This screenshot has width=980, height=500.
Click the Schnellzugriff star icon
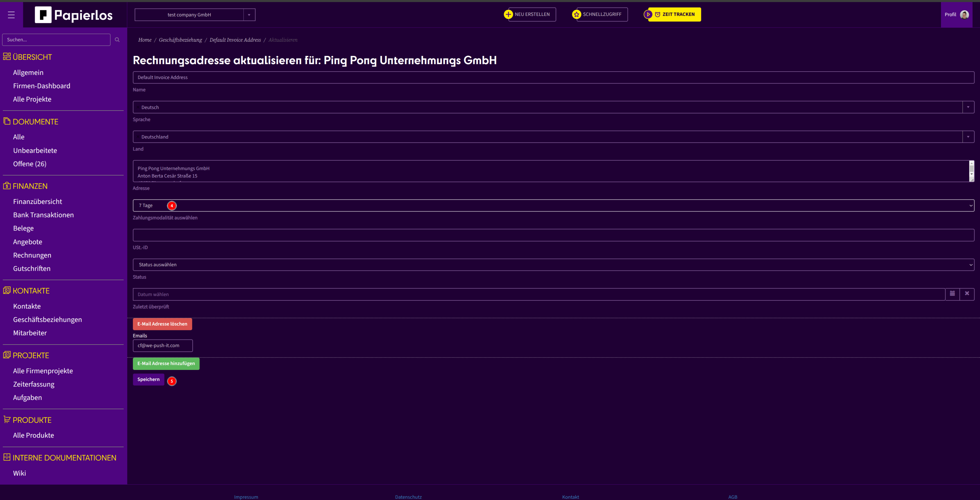point(576,14)
